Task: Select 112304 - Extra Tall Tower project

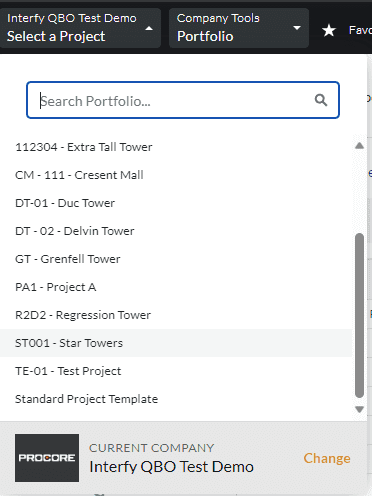Action: click(x=176, y=147)
